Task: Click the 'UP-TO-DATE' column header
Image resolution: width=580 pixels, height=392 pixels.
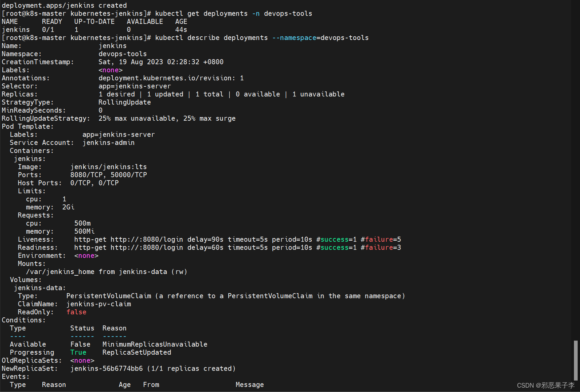Action: [x=94, y=22]
